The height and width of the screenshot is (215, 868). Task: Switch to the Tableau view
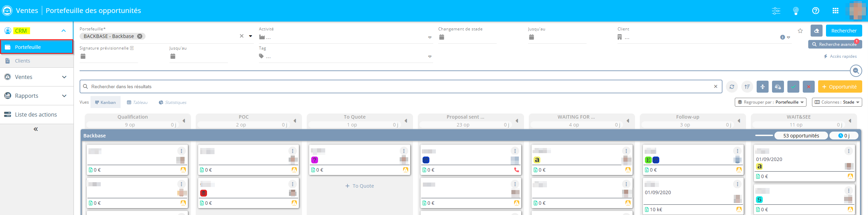[137, 103]
